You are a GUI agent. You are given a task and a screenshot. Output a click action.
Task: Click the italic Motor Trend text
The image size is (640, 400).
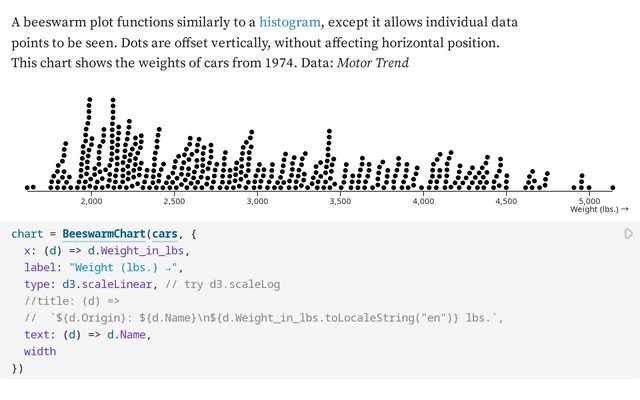373,63
